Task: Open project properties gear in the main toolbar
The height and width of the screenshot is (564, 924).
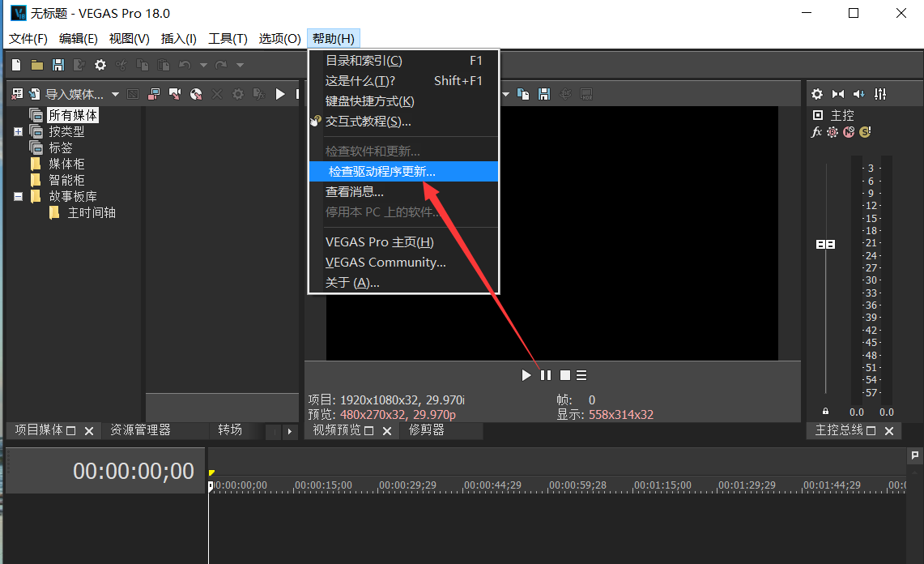Action: coord(100,65)
